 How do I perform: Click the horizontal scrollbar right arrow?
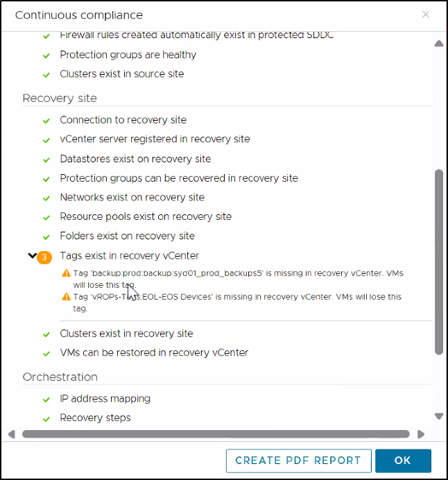(421, 434)
